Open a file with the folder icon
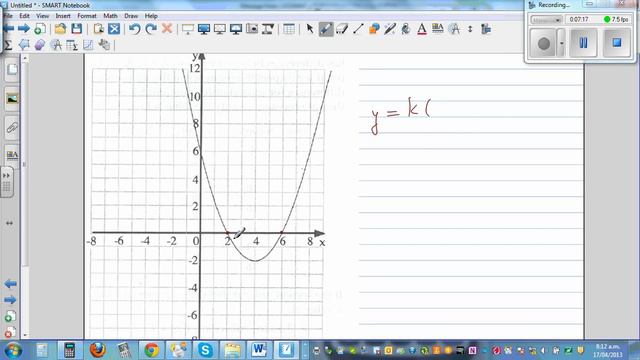The height and width of the screenshot is (360, 640). 60,29
